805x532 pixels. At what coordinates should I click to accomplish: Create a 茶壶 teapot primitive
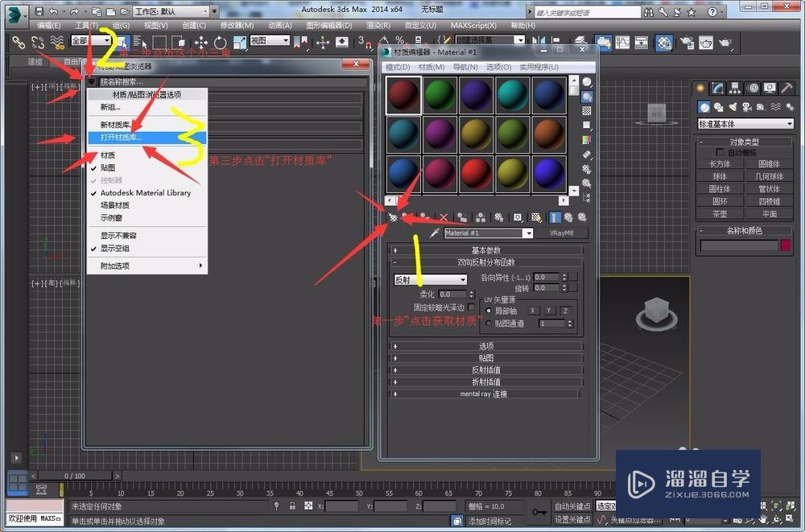pyautogui.click(x=719, y=213)
